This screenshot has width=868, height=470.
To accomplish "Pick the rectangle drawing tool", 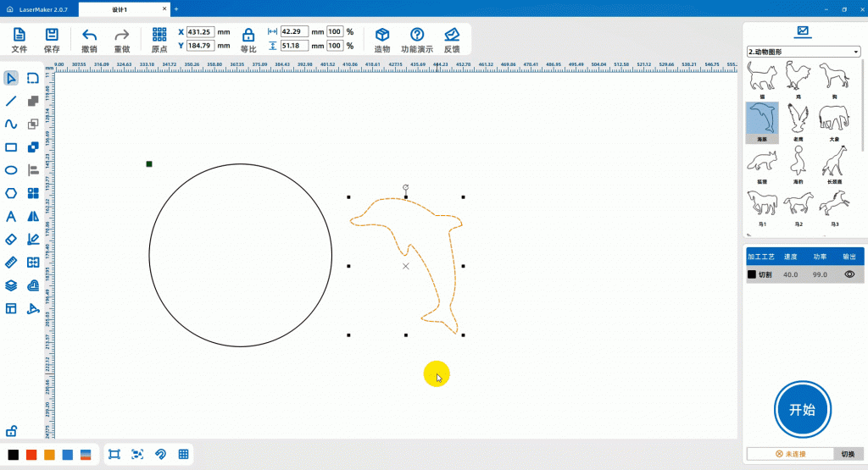I will click(x=11, y=147).
